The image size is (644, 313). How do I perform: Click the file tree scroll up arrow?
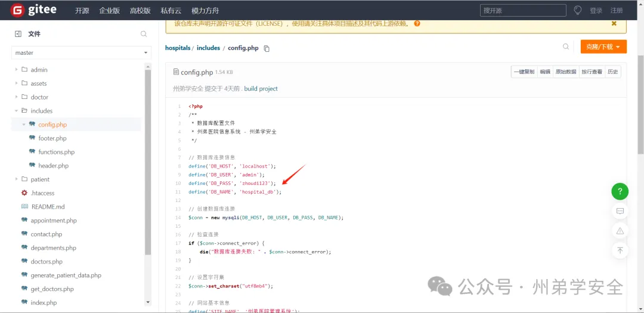(148, 66)
